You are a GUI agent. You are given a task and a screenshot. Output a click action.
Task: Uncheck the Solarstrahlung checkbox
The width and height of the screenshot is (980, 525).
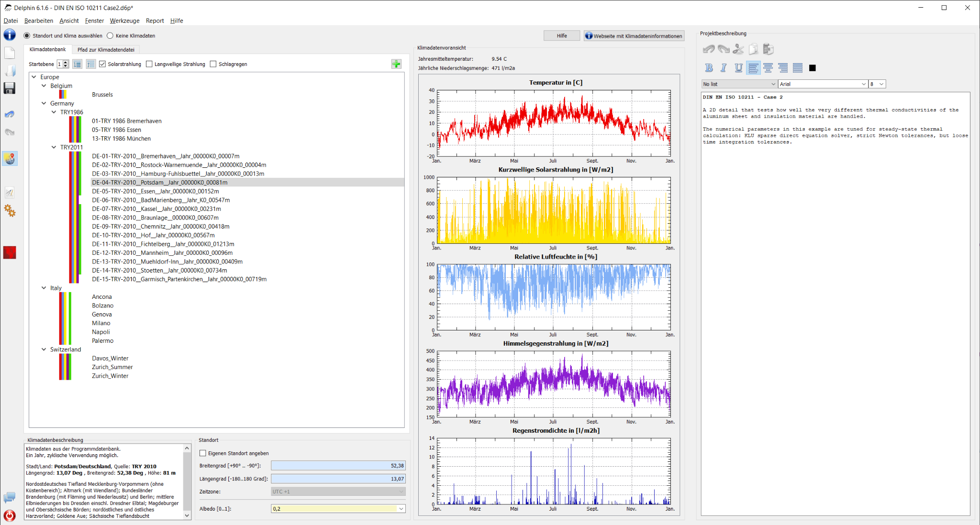click(x=102, y=64)
